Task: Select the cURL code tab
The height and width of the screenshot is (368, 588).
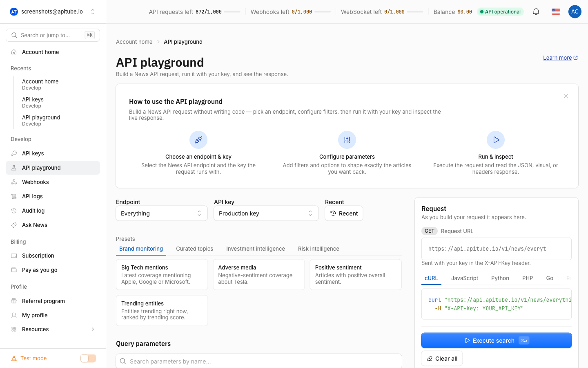Action: [431, 278]
